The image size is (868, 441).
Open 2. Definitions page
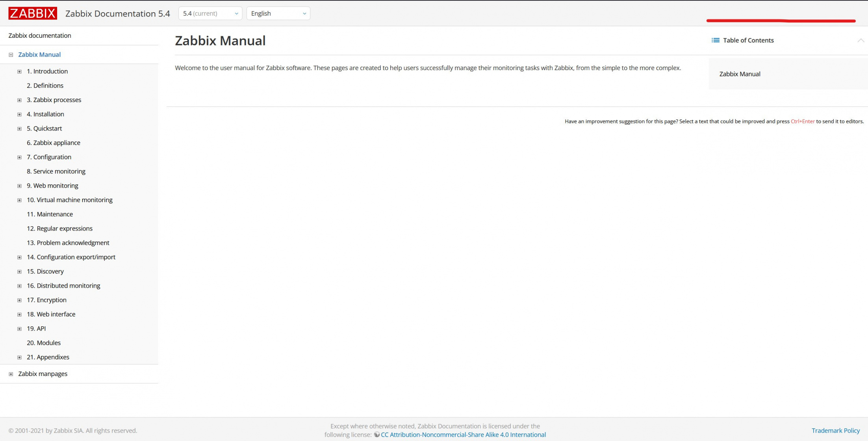coord(45,86)
